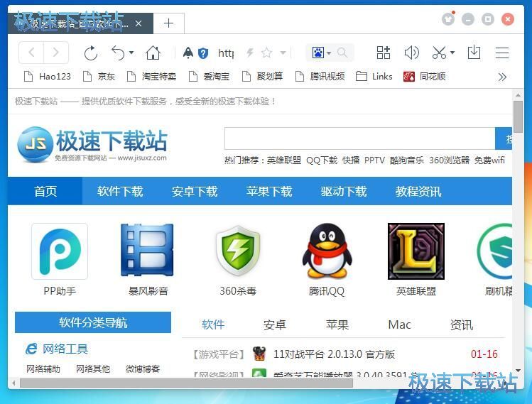This screenshot has width=532, height=404.
Task: Open the 腾讯视频 bookmark
Action: pyautogui.click(x=320, y=76)
